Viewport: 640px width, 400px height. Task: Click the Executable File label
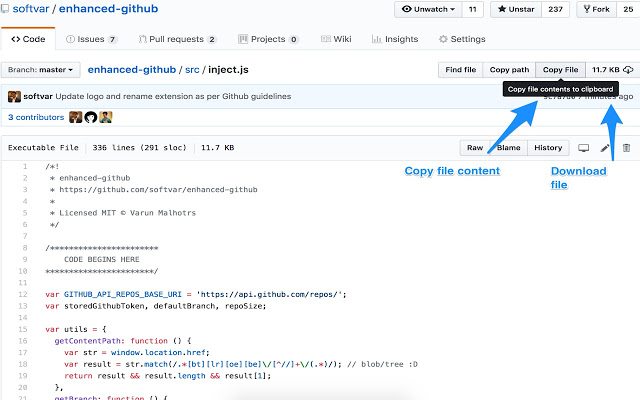click(43, 148)
